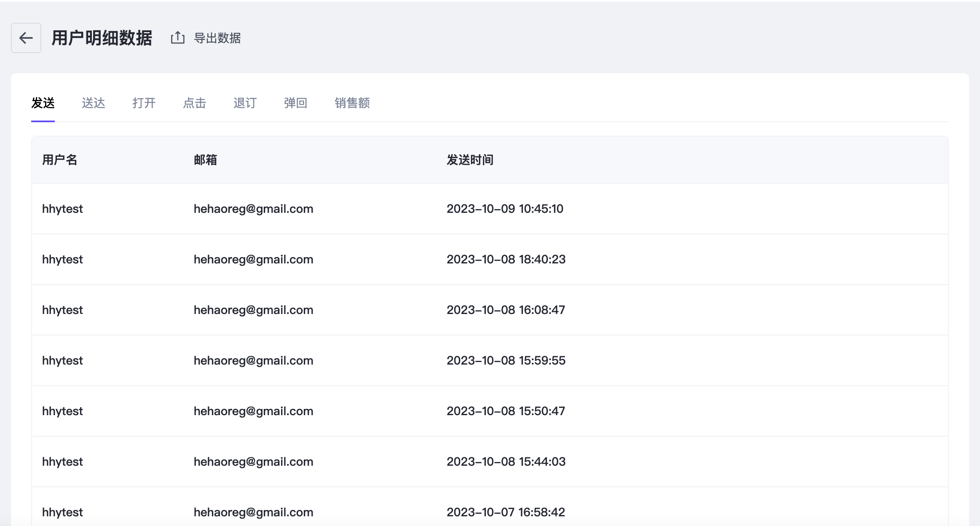Click the 用户名 column header
Viewport: 980px width, 526px height.
pos(59,160)
